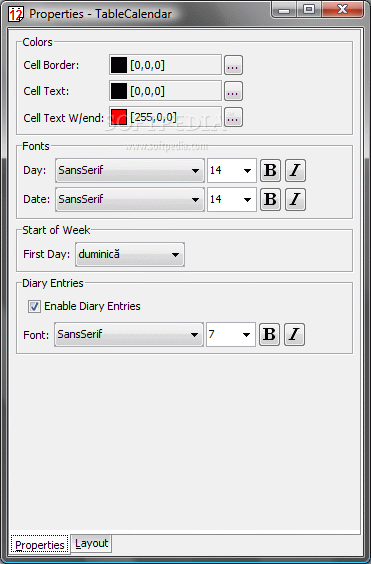Close the Properties - TableCalendar window
The height and width of the screenshot is (564, 371).
pyautogui.click(x=343, y=10)
